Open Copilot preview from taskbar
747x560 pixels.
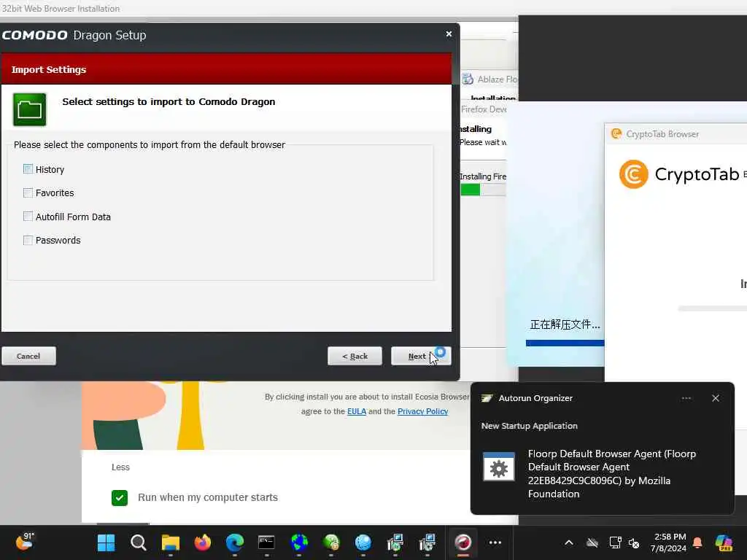coord(724,542)
